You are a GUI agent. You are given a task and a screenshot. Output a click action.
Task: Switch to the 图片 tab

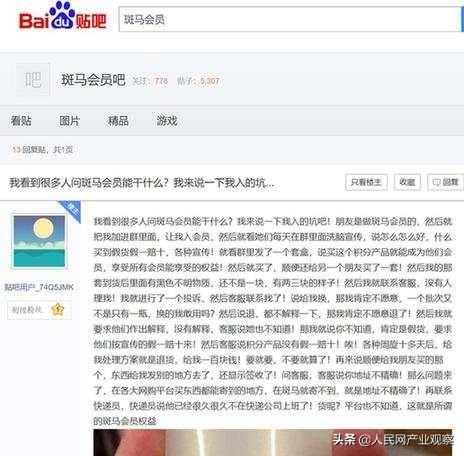(x=69, y=121)
